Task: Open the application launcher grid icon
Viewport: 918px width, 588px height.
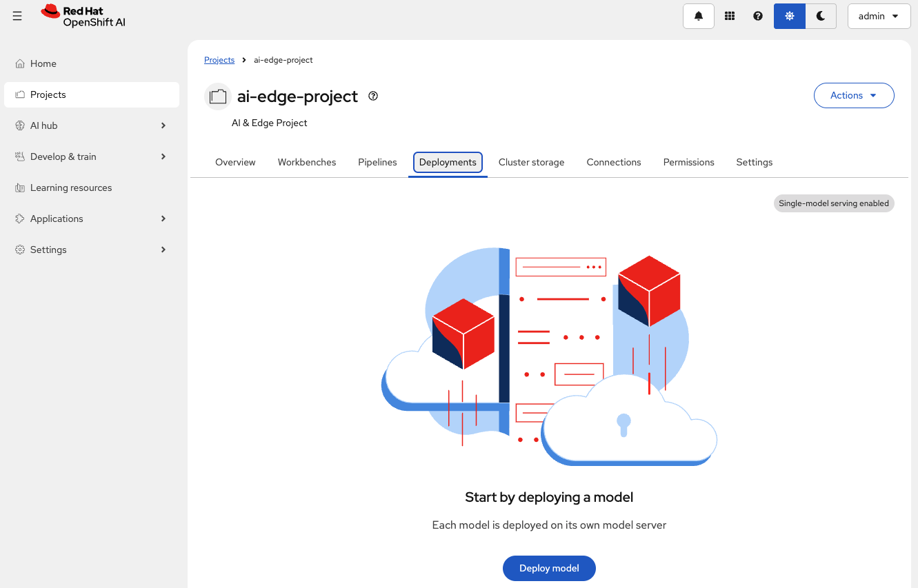Action: click(730, 16)
